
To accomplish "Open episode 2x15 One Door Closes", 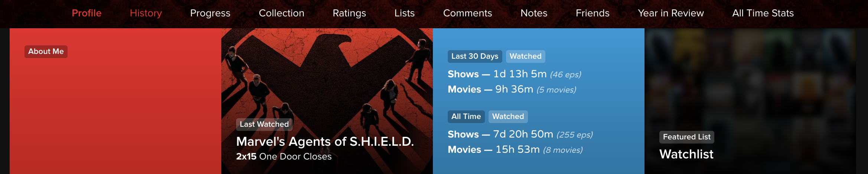I will click(x=284, y=157).
